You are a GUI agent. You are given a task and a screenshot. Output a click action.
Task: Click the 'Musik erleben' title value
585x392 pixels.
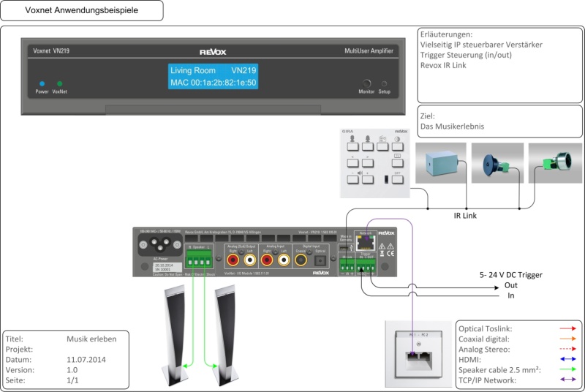click(91, 339)
